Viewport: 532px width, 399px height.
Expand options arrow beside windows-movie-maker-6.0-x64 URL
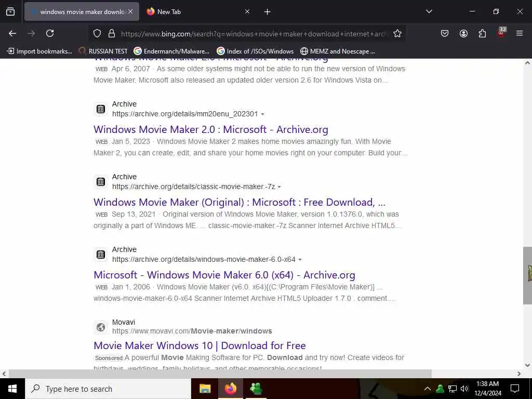(x=300, y=260)
